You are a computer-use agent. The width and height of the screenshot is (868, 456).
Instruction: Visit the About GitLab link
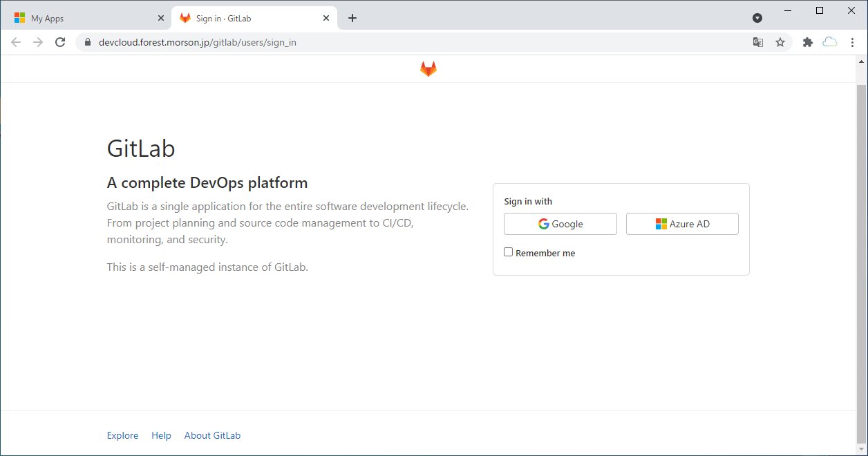coord(212,435)
